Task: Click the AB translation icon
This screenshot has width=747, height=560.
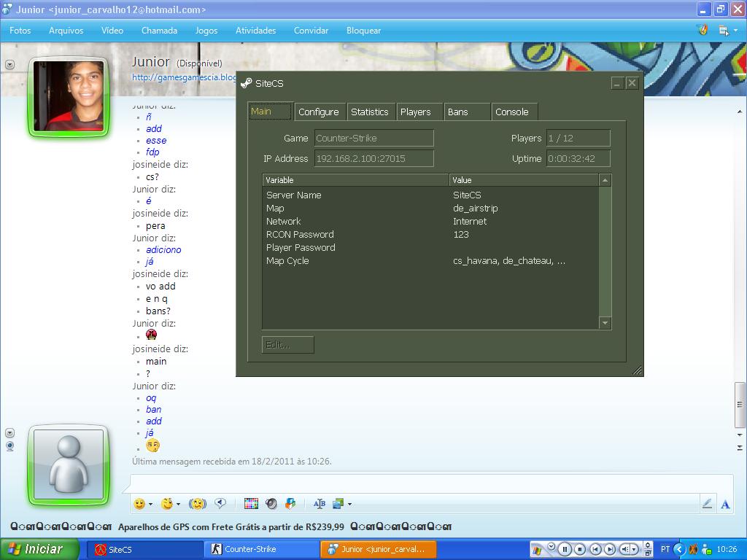Action: point(320,504)
